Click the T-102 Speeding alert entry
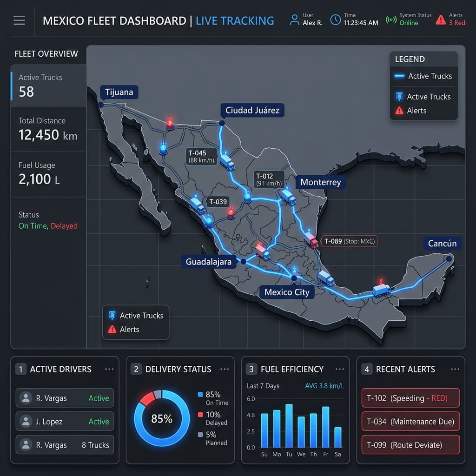 pos(410,398)
